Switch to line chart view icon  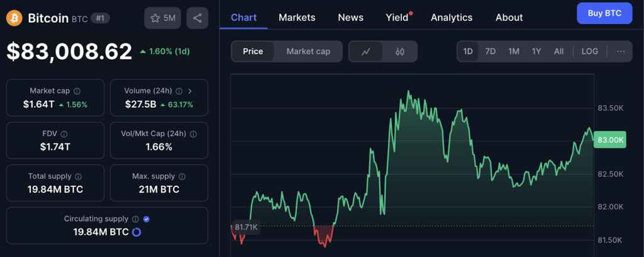coord(366,52)
